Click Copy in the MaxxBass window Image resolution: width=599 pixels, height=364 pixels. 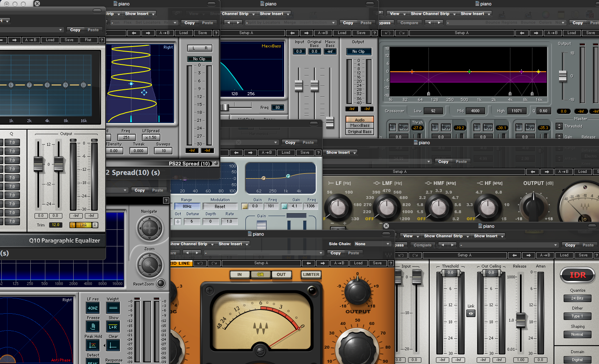click(348, 23)
